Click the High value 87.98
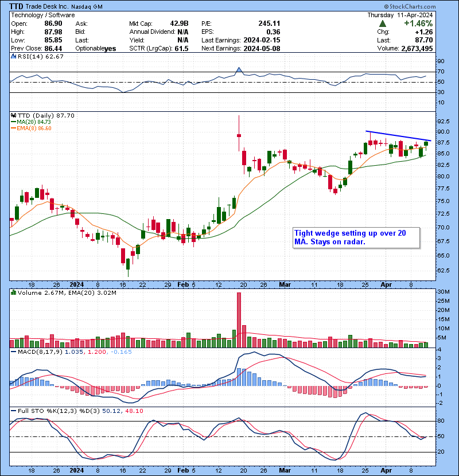 pos(53,32)
